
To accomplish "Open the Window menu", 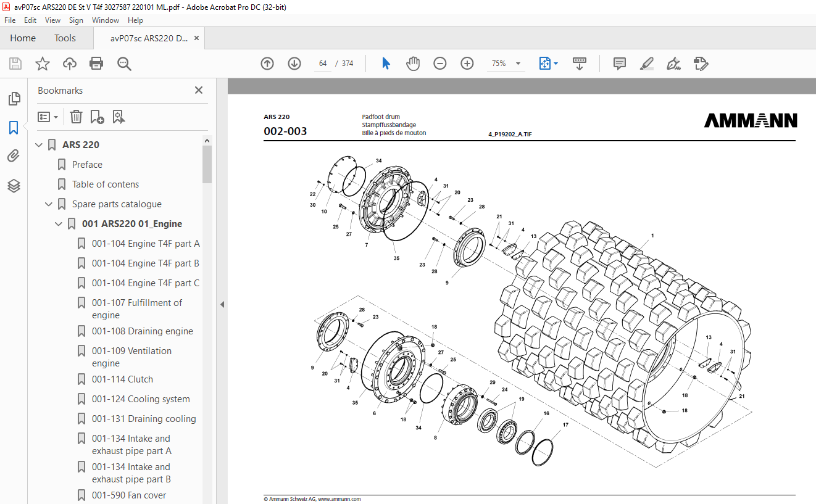I will point(106,20).
